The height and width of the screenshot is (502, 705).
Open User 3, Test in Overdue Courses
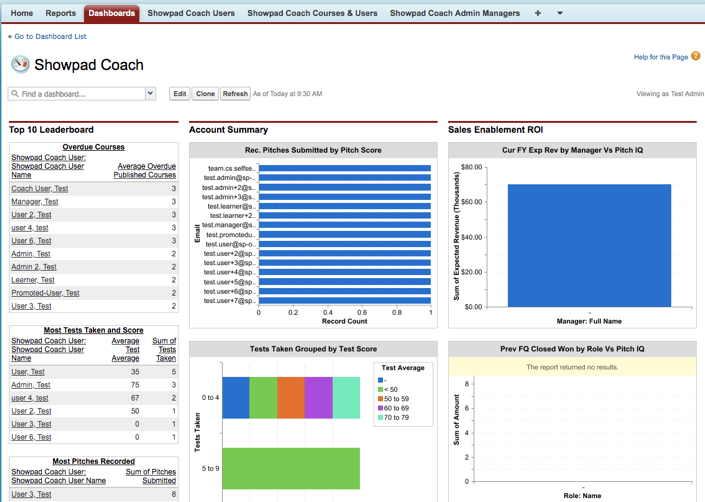(31, 306)
